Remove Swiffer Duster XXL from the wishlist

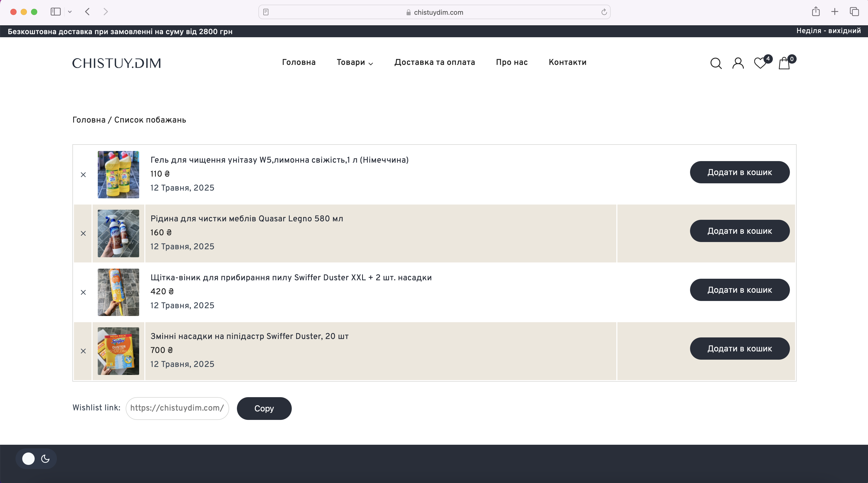tap(83, 292)
